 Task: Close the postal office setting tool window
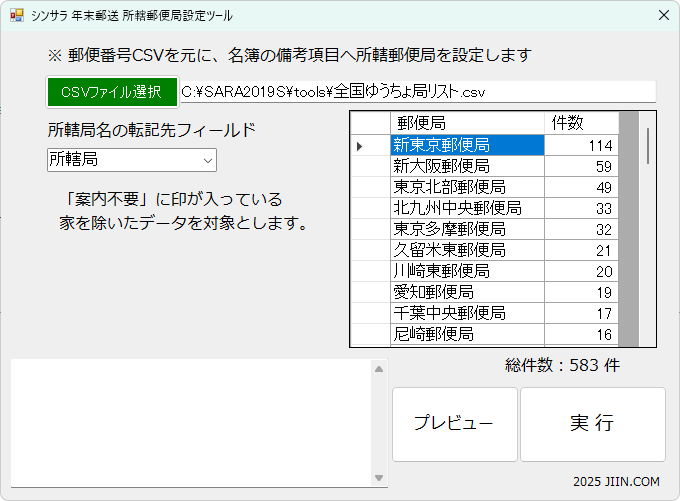click(663, 16)
